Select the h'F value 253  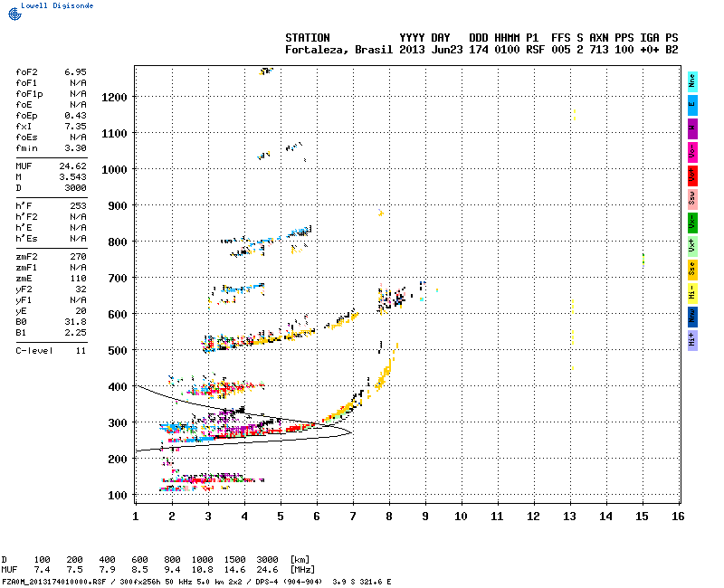coord(79,206)
